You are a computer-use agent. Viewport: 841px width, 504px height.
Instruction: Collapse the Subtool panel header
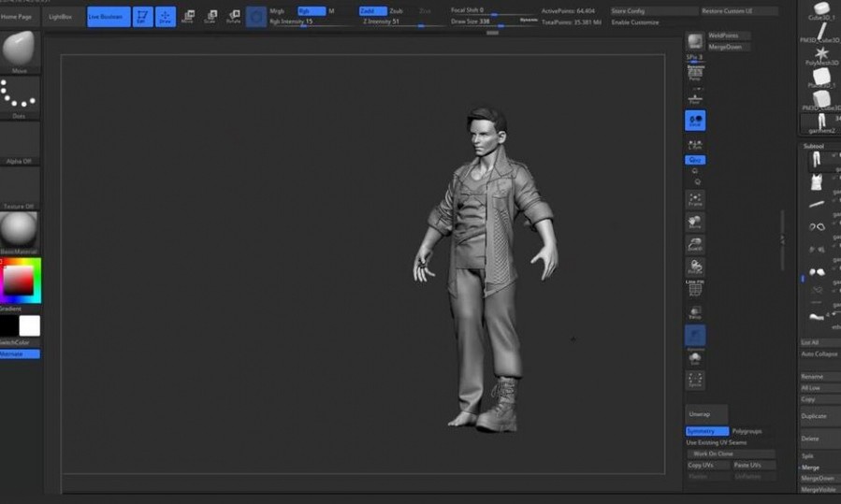click(x=814, y=146)
